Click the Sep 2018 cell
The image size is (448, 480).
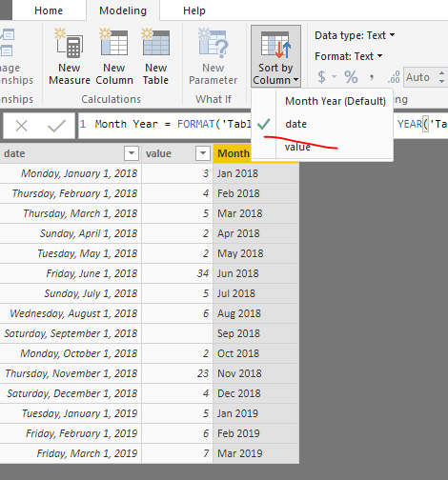(x=256, y=333)
